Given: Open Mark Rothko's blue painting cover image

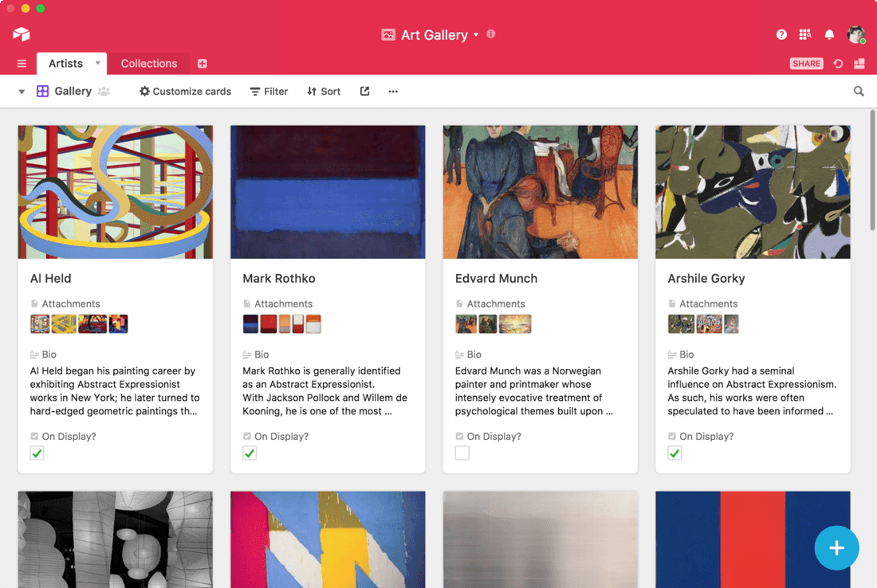Looking at the screenshot, I should 328,192.
